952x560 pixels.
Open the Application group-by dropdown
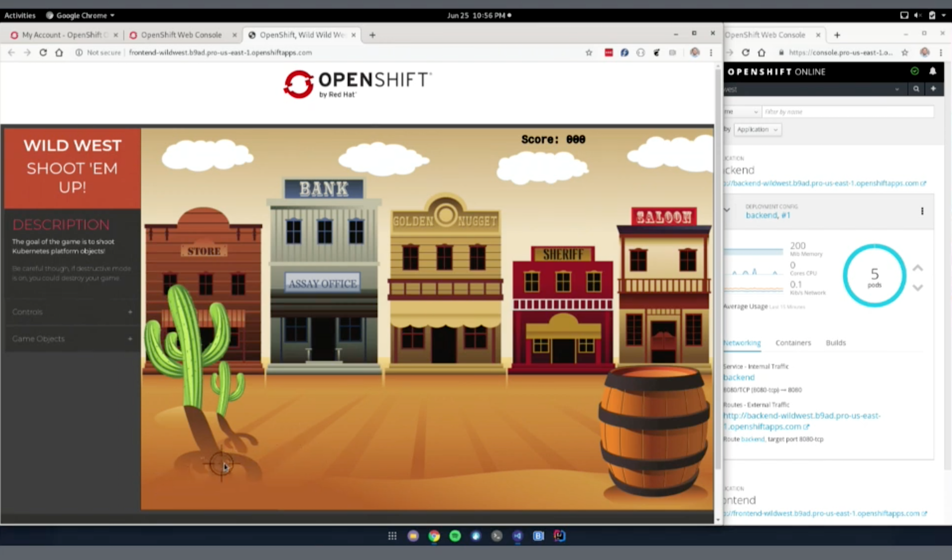[757, 130]
